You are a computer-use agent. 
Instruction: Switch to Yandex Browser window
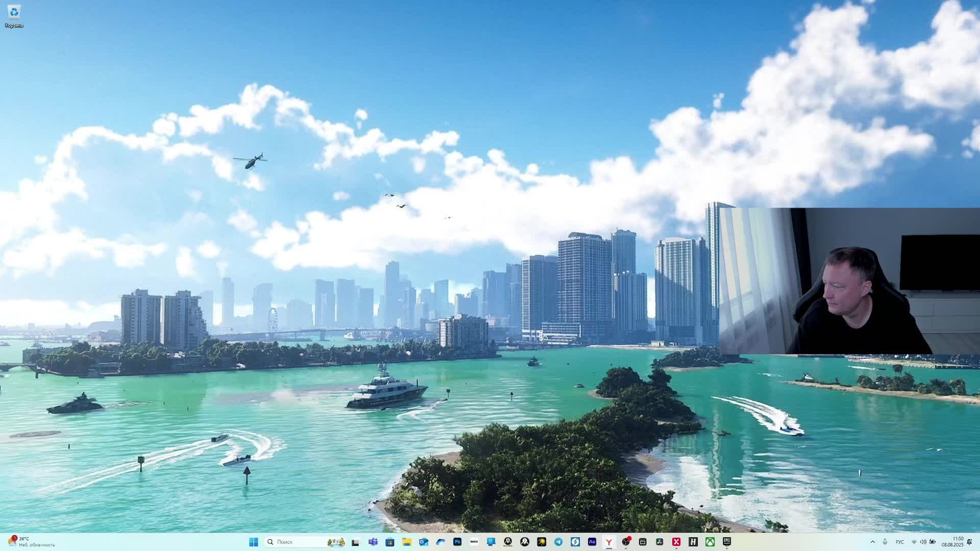(609, 542)
